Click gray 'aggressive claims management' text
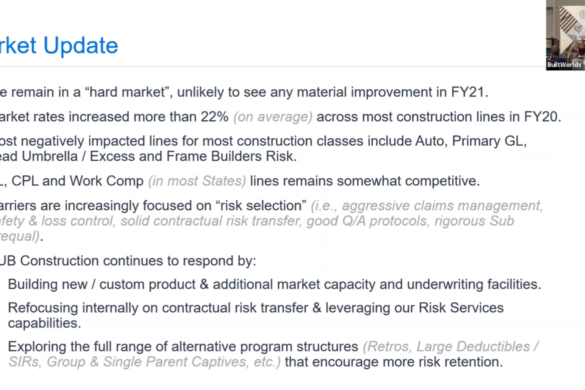 click(442, 206)
